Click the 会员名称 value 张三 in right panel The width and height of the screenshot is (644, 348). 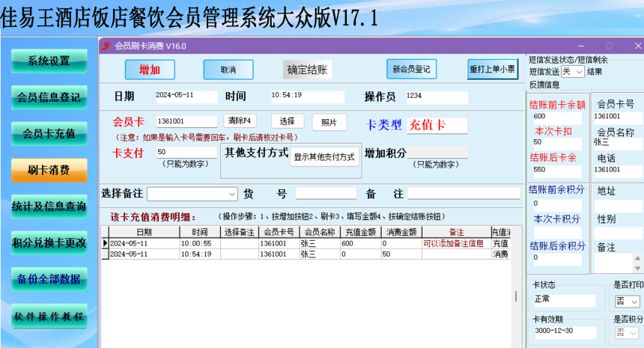click(618, 143)
